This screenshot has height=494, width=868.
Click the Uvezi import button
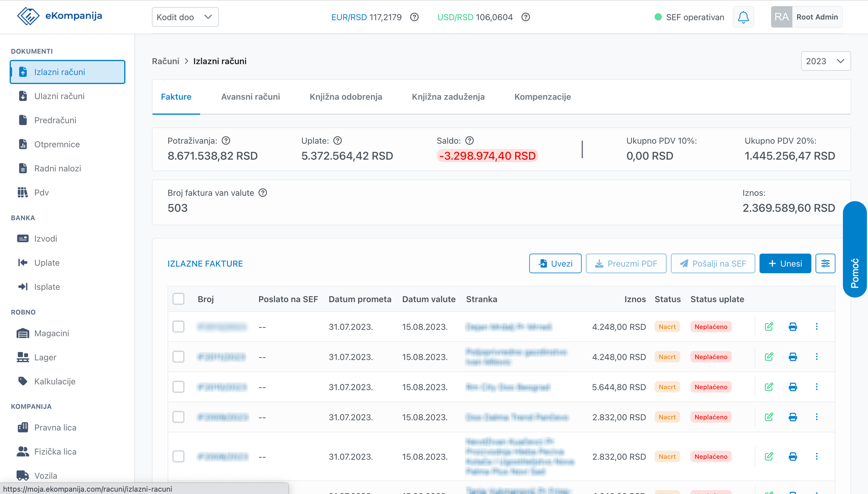(555, 264)
